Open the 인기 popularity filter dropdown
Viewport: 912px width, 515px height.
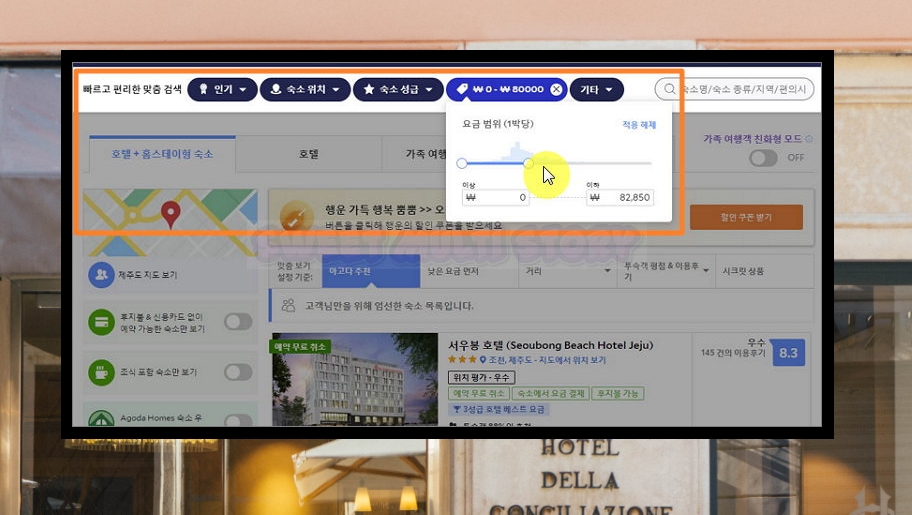[x=222, y=90]
